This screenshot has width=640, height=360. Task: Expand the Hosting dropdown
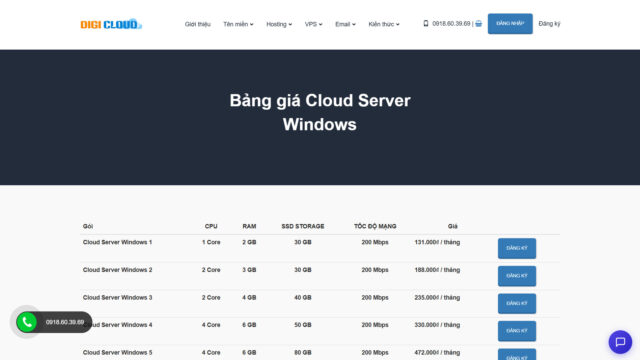(x=279, y=24)
